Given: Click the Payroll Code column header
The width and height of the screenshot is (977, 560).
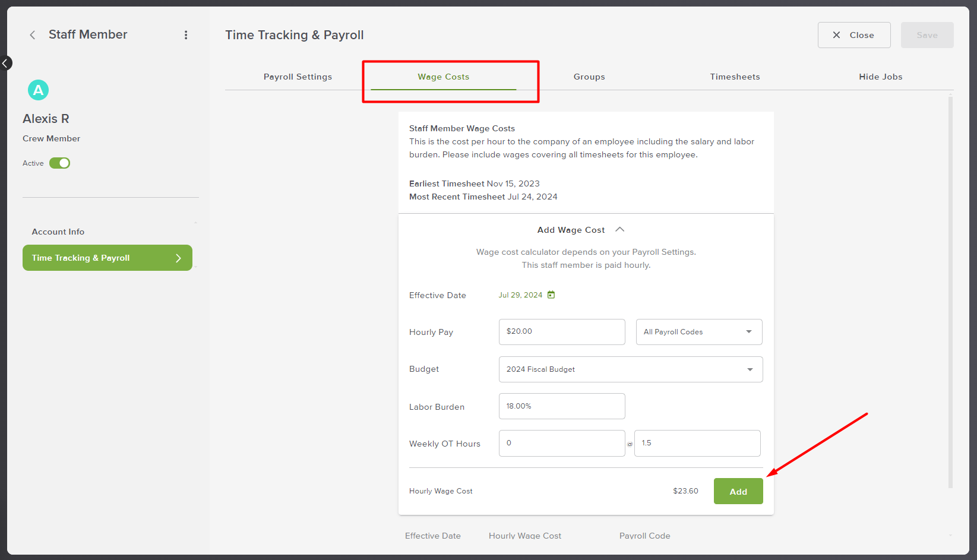Looking at the screenshot, I should tap(645, 536).
